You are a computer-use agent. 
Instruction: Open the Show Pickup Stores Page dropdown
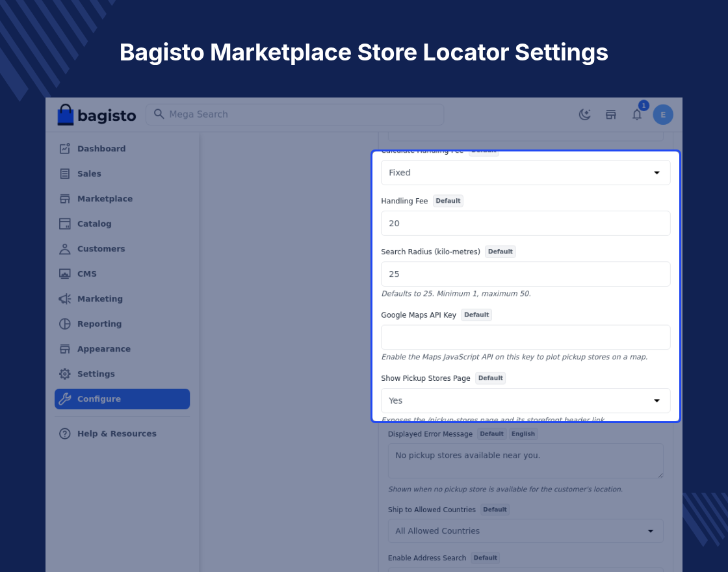(526, 400)
